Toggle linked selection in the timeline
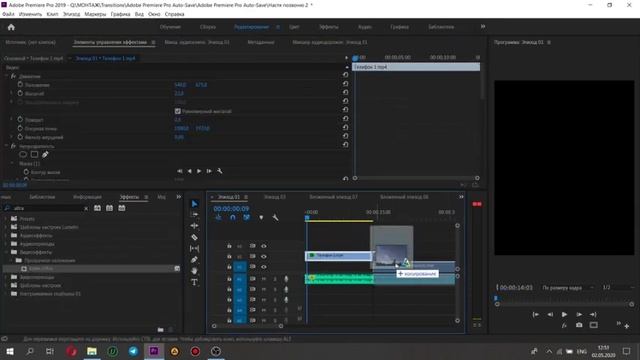This screenshot has width=640, height=360. click(247, 218)
